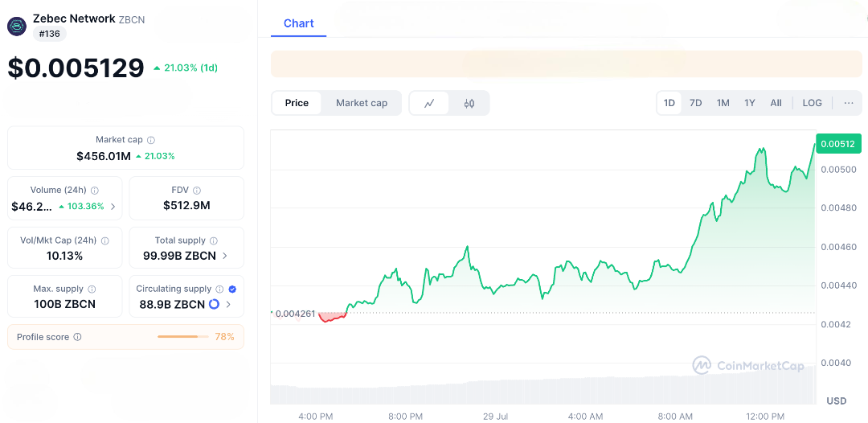The width and height of the screenshot is (868, 423).
Task: Open Volume (24h) info icon
Action: (95, 191)
